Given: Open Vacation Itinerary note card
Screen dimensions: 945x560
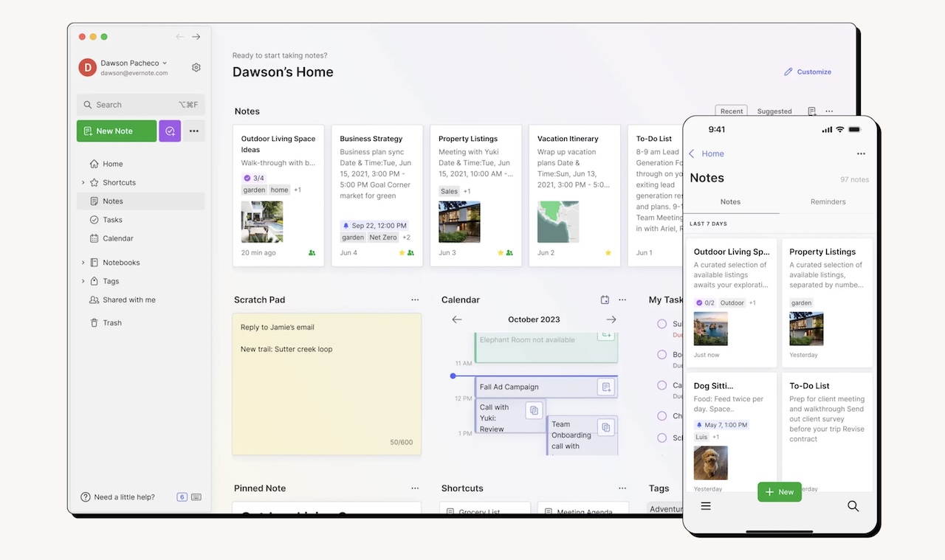Looking at the screenshot, I should (574, 196).
